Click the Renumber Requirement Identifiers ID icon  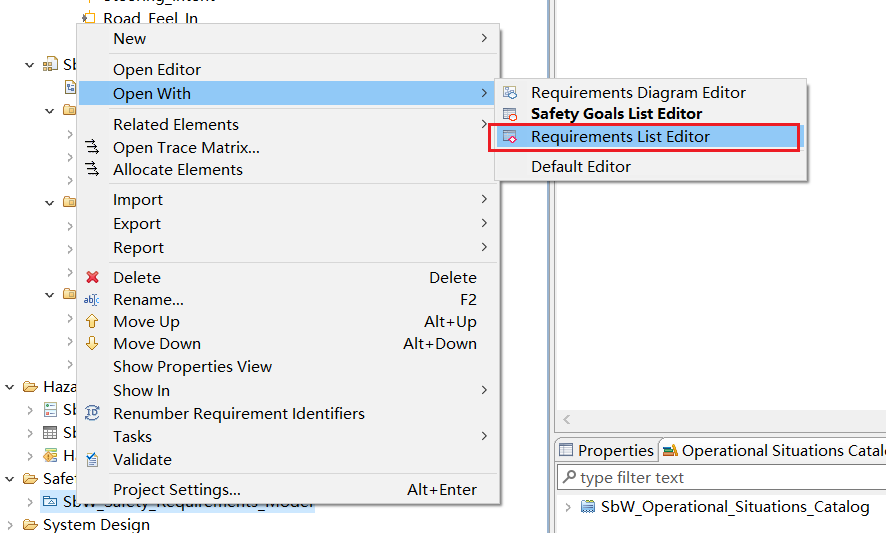92,413
